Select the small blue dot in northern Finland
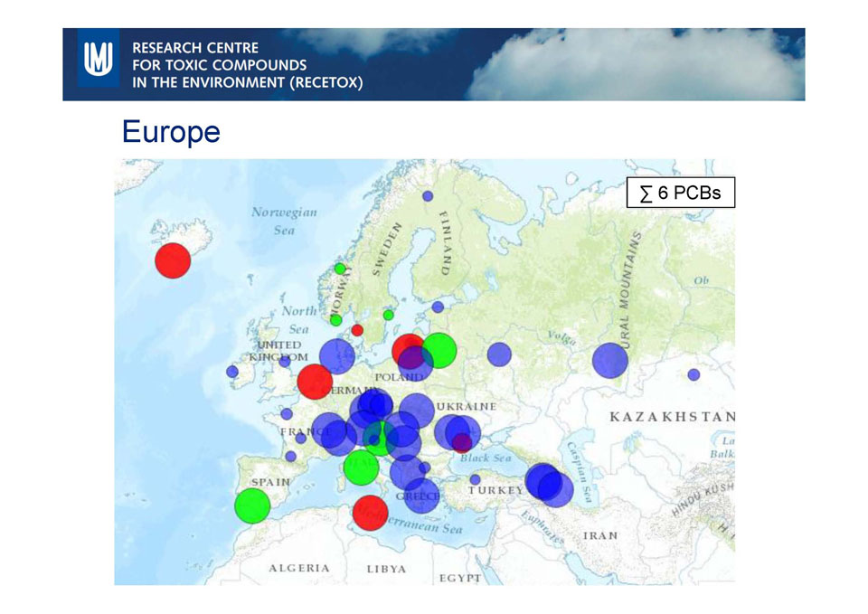The image size is (868, 614). (428, 196)
